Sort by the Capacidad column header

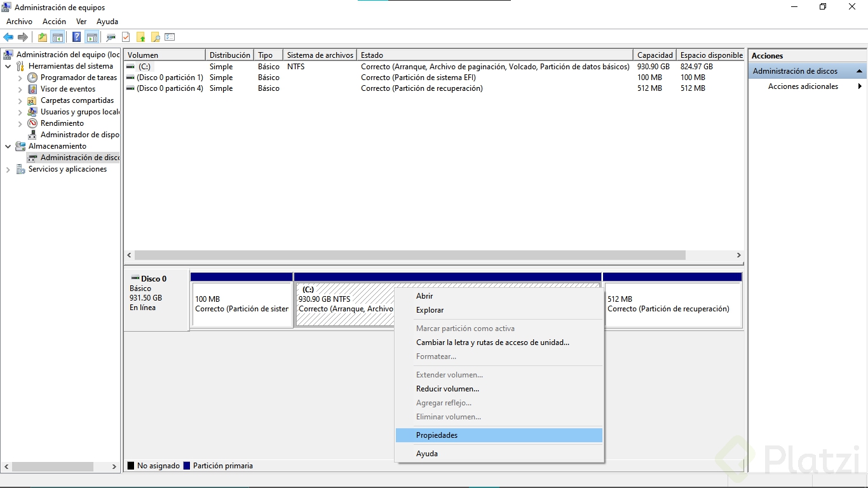654,55
